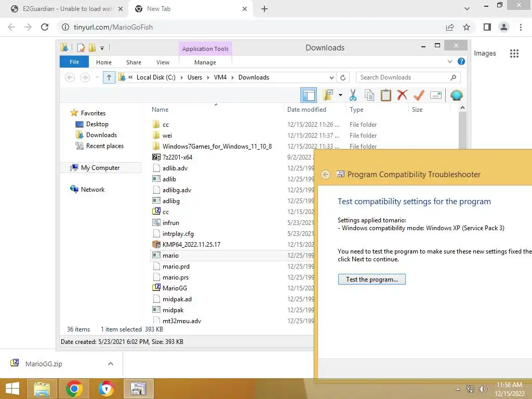Screen dimensions: 532x399
Task: Click the Images link in New Tab
Action: click(x=485, y=54)
